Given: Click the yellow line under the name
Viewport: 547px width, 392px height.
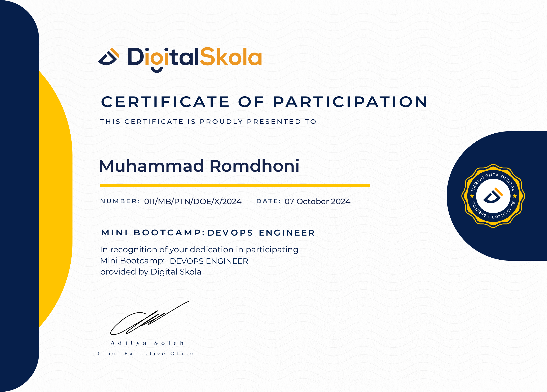Looking at the screenshot, I should 235,185.
